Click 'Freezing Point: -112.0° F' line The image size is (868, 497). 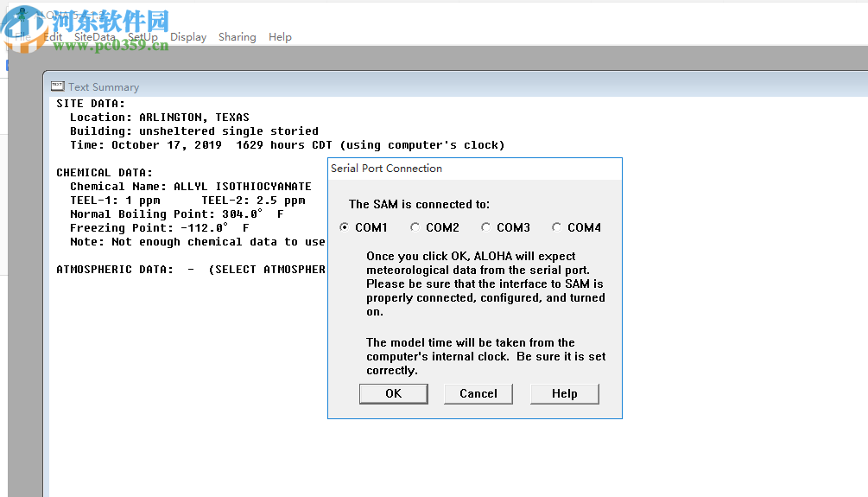tap(160, 228)
